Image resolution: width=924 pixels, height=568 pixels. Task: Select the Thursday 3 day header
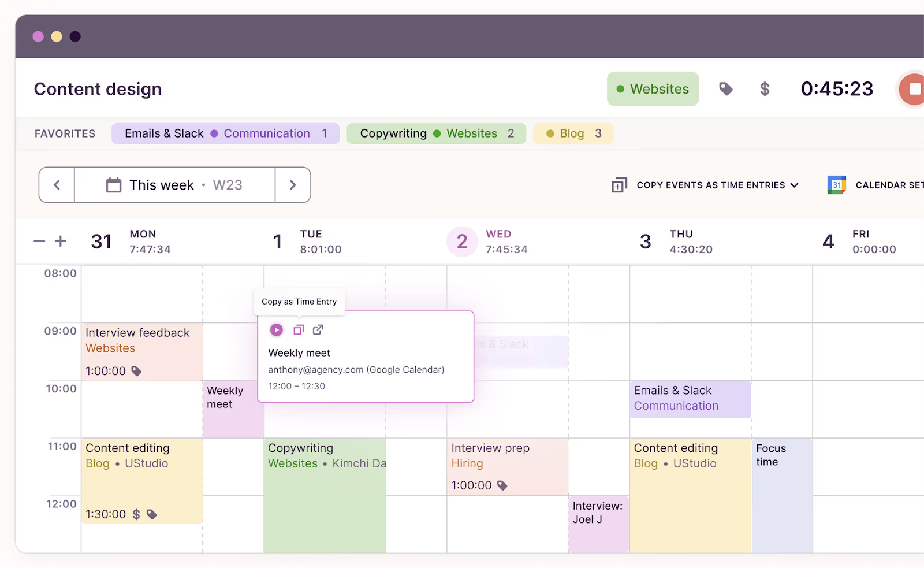(x=676, y=242)
